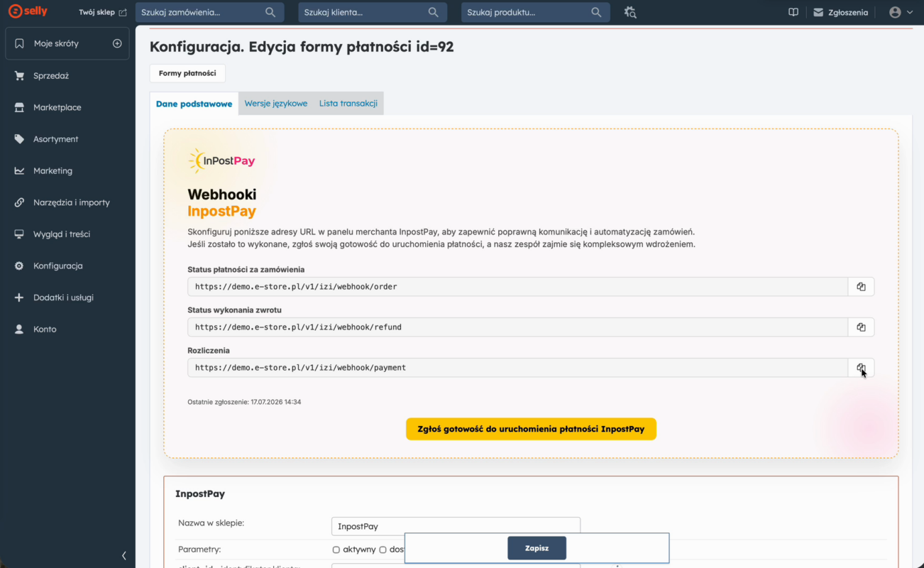
Task: Click the Parametry label
Action: coord(199,550)
